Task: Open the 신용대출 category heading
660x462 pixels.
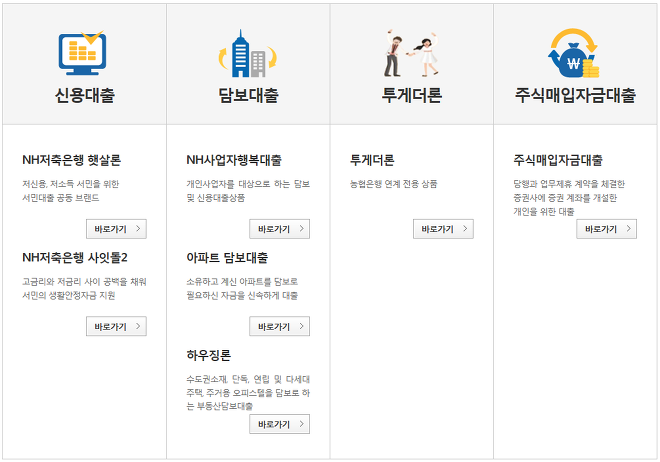Action: [x=85, y=95]
